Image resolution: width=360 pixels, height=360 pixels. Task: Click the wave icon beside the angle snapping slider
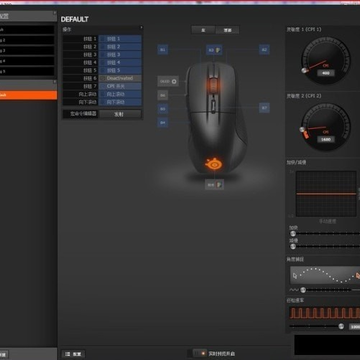(x=294, y=290)
